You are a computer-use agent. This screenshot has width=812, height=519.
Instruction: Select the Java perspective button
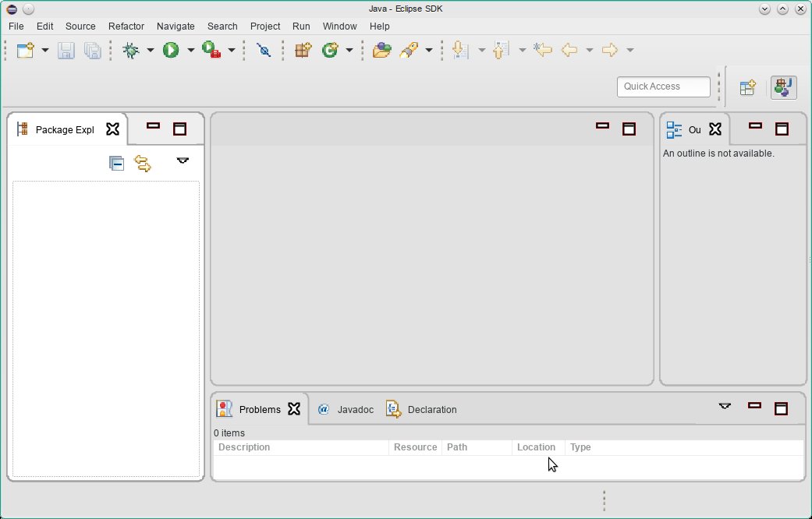pos(783,87)
